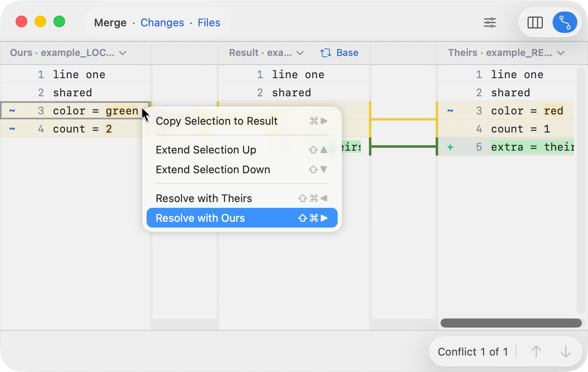The height and width of the screenshot is (372, 588).
Task: Open the Files tab
Action: coord(209,23)
